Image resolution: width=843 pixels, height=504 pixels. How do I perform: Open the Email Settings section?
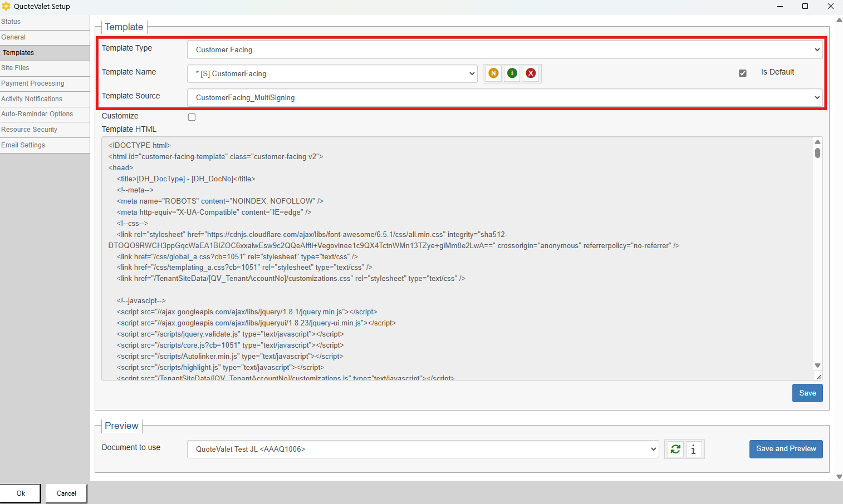pyautogui.click(x=45, y=145)
